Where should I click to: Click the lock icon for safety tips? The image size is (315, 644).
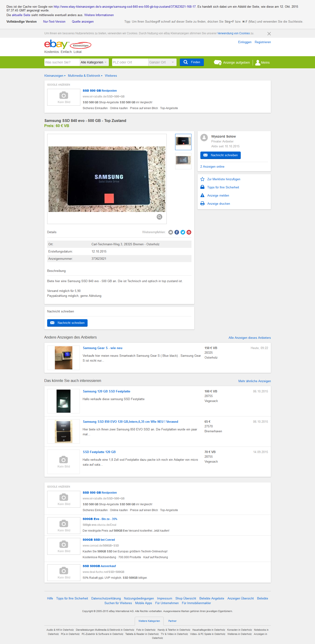[202, 187]
